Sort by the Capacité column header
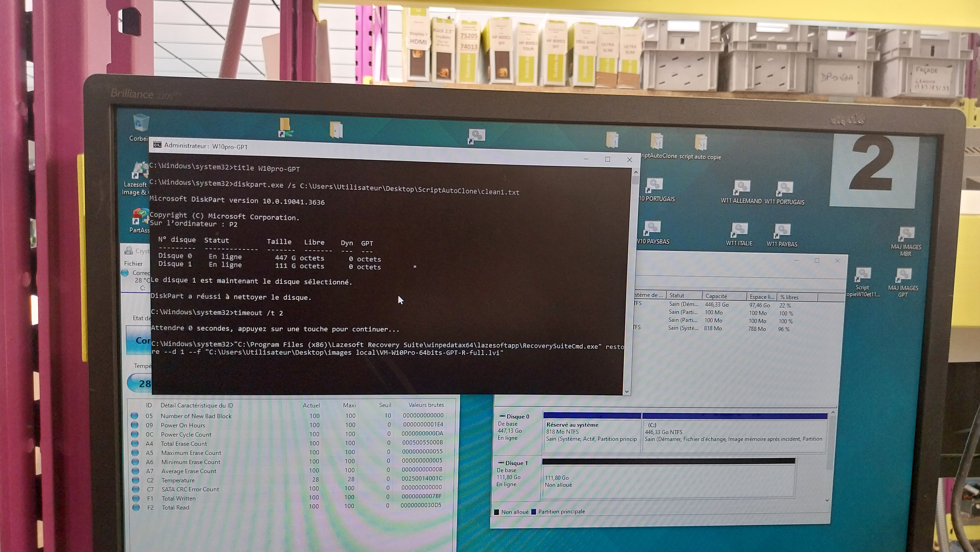Viewport: 980px width, 552px height. (x=716, y=296)
